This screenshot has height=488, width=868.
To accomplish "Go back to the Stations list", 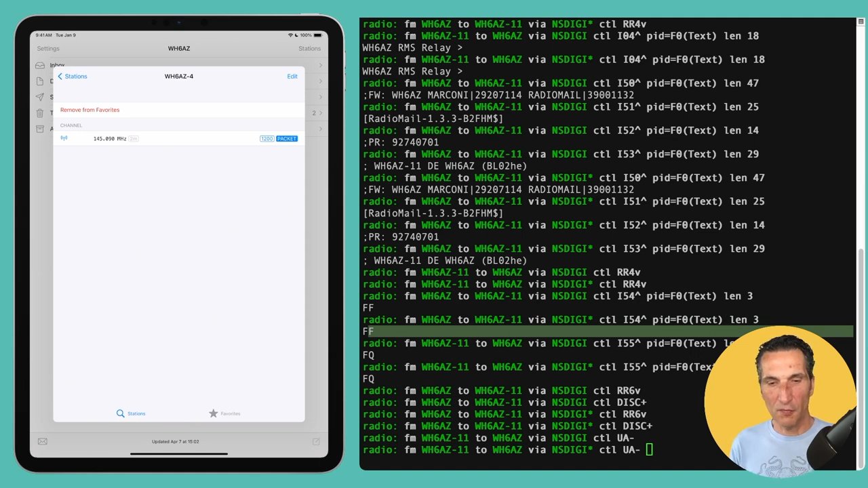I will tap(73, 77).
